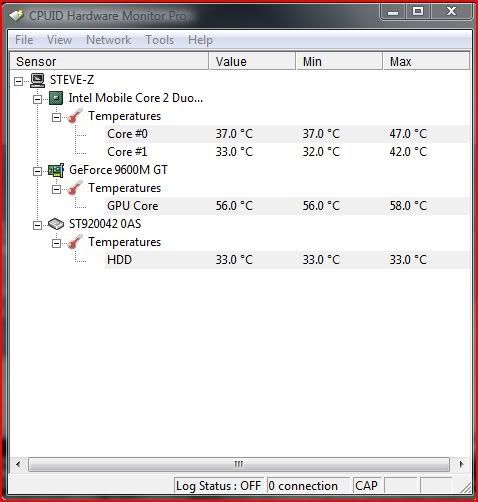Click the horizontal scrollbar right arrow
This screenshot has height=502, width=478.
[461, 464]
